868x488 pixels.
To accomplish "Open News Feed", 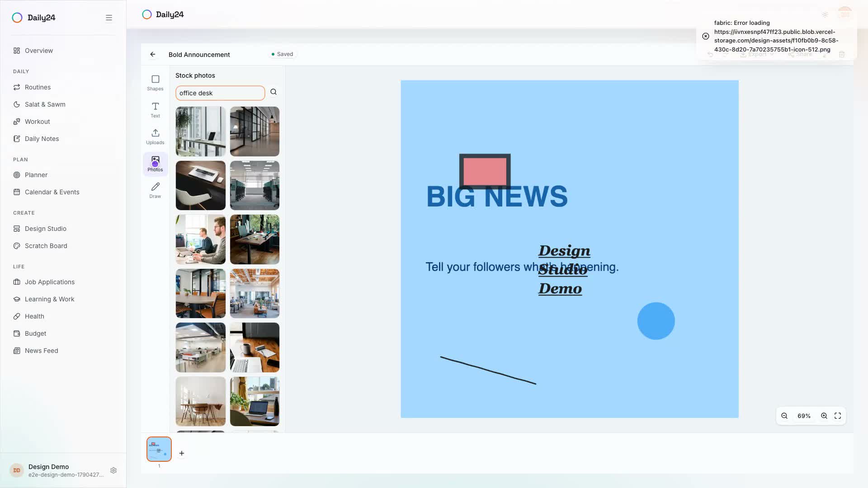I will click(63, 351).
